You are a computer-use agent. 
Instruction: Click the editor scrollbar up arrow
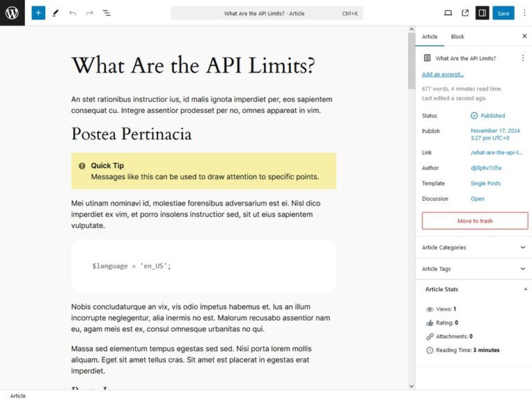[411, 30]
